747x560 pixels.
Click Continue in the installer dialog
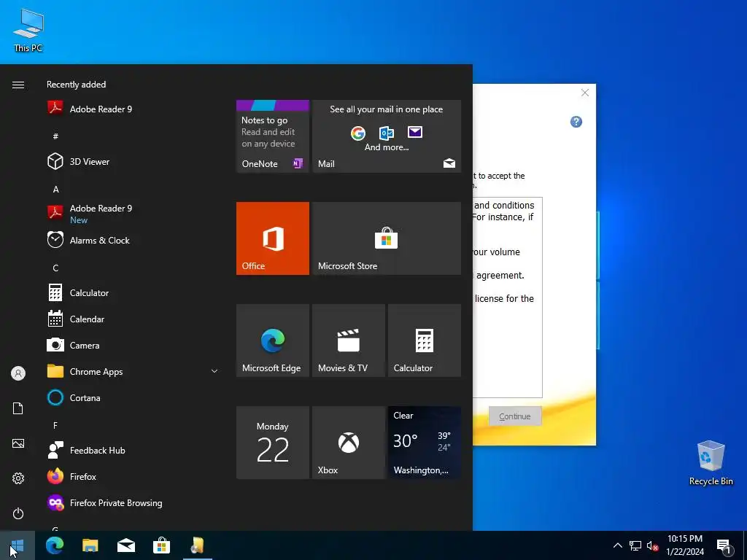[515, 416]
